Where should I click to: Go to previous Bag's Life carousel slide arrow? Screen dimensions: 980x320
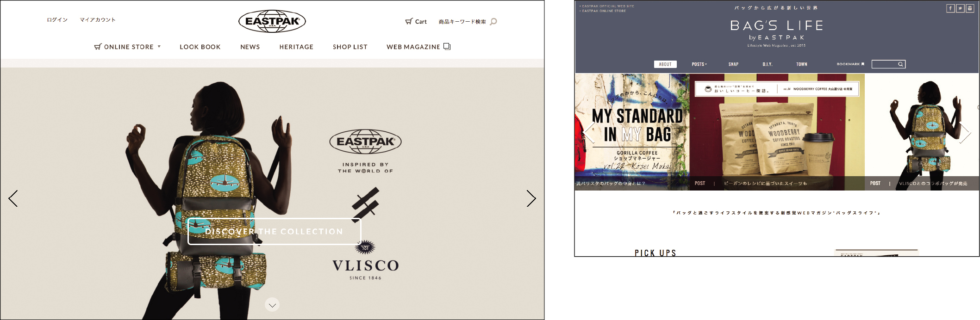click(x=588, y=133)
